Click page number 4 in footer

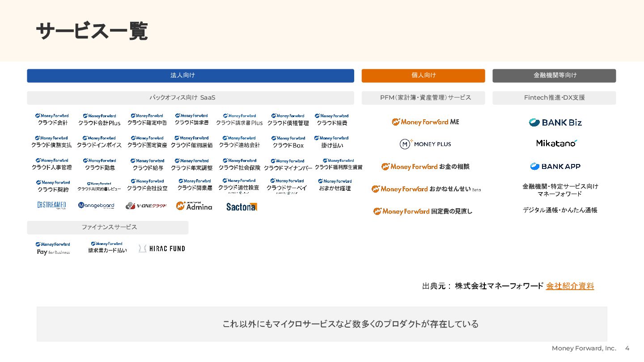pos(627,348)
